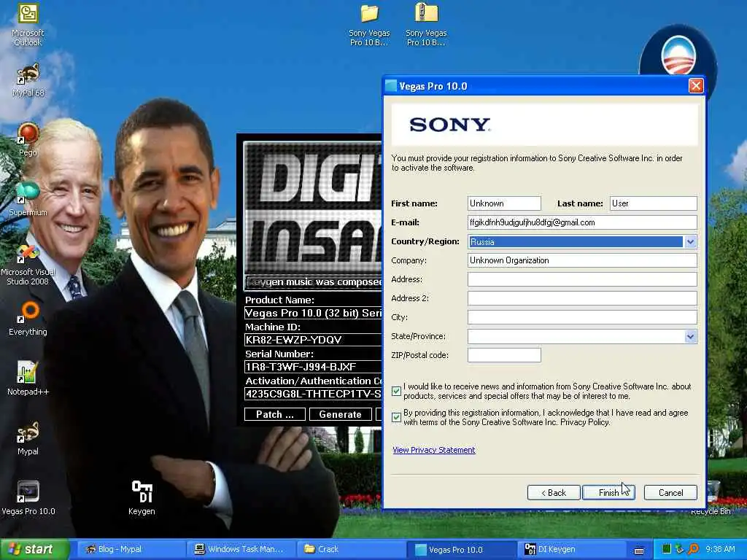
Task: Close the Vegas Pro 10.0 dialog
Action: 696,86
